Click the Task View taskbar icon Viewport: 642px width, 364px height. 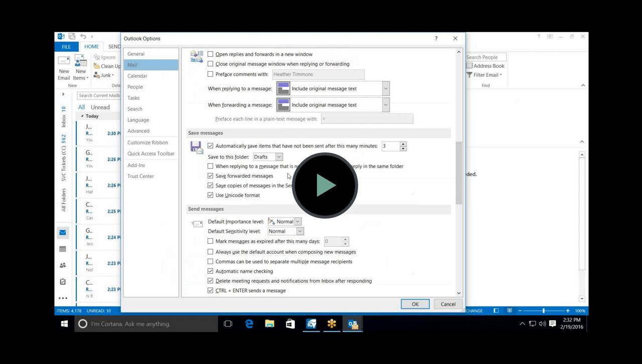(x=228, y=324)
